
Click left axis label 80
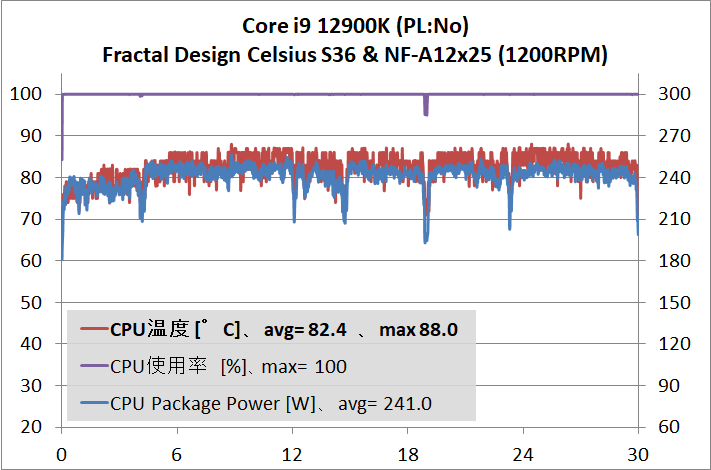click(x=31, y=178)
